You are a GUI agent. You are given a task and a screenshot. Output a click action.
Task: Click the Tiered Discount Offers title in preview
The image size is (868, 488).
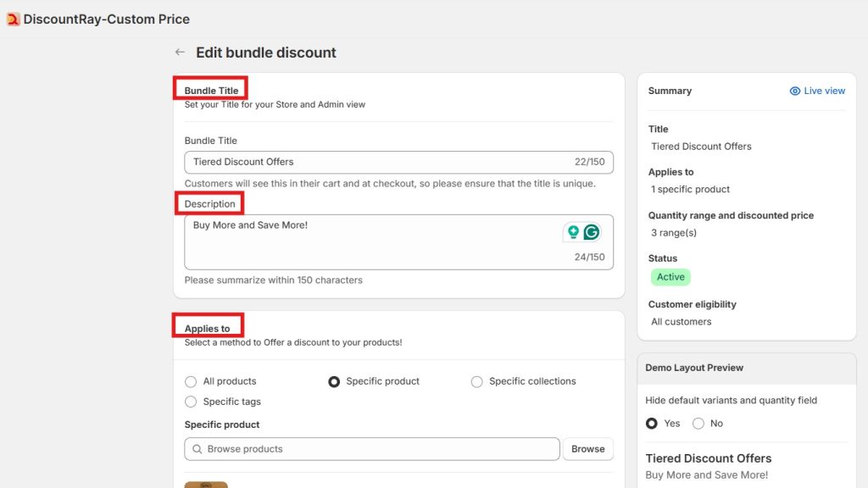(x=709, y=458)
